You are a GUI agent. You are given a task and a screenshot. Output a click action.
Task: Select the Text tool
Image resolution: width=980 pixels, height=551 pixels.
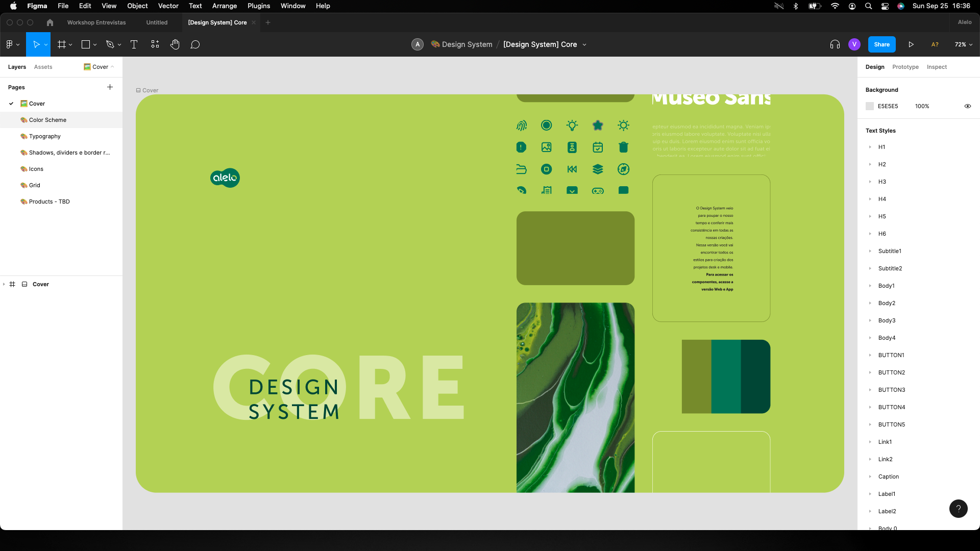pyautogui.click(x=134, y=44)
